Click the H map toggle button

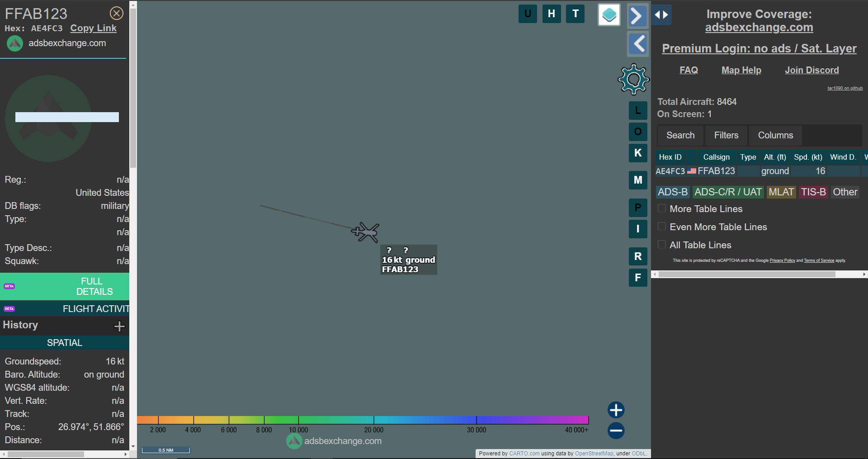tap(552, 14)
